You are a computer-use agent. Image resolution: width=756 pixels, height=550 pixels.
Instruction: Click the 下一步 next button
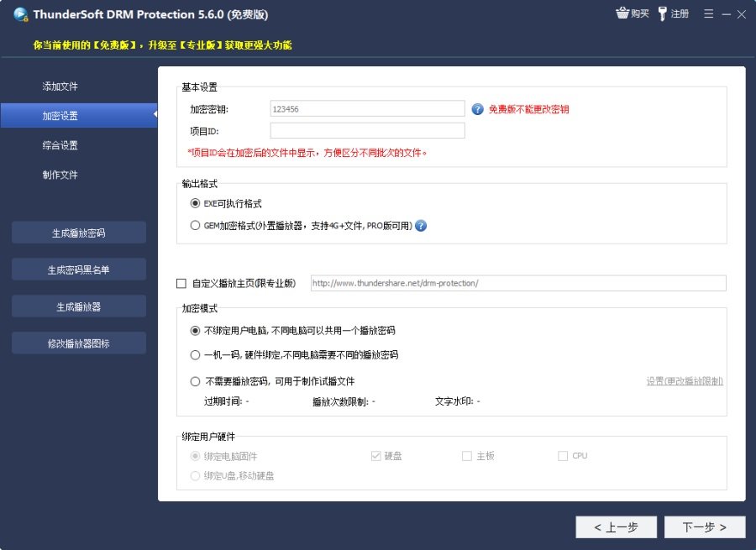click(x=705, y=527)
